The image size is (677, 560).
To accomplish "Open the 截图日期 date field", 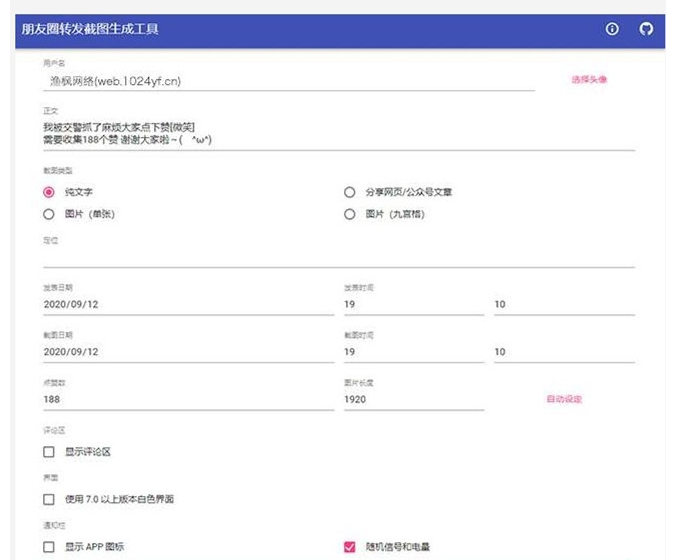I will pos(188,352).
